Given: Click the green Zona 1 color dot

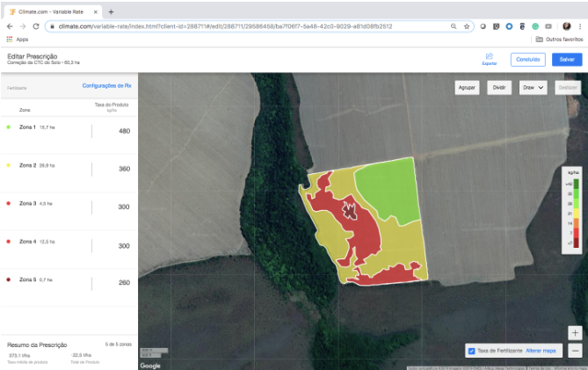Looking at the screenshot, I should coord(9,127).
